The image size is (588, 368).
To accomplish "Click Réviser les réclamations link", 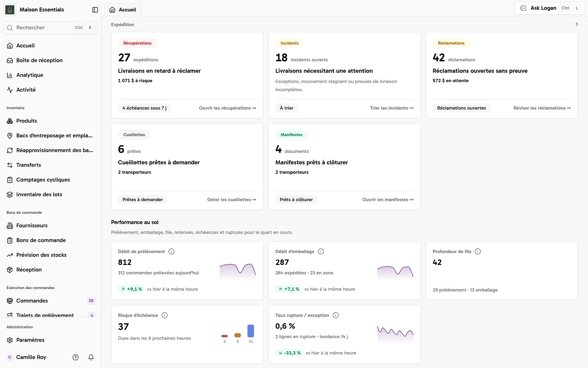I will coord(542,108).
